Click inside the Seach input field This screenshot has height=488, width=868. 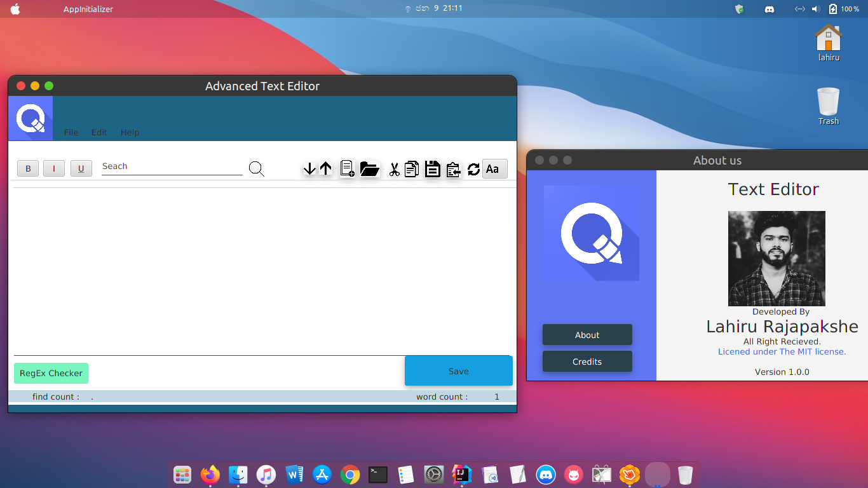172,166
